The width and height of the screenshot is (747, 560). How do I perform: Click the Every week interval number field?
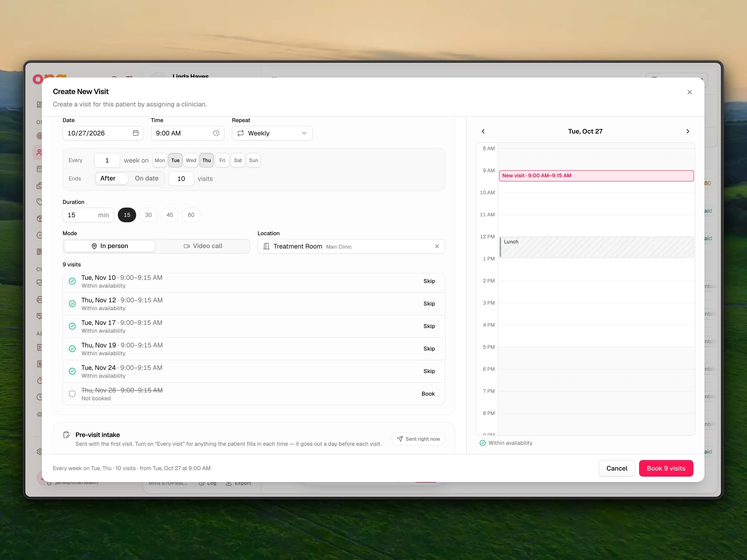pos(107,160)
